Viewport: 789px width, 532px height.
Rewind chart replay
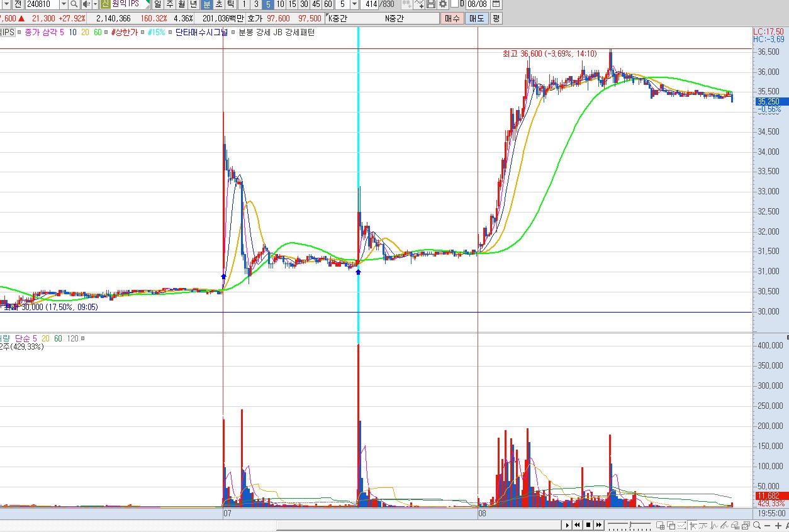(577, 525)
